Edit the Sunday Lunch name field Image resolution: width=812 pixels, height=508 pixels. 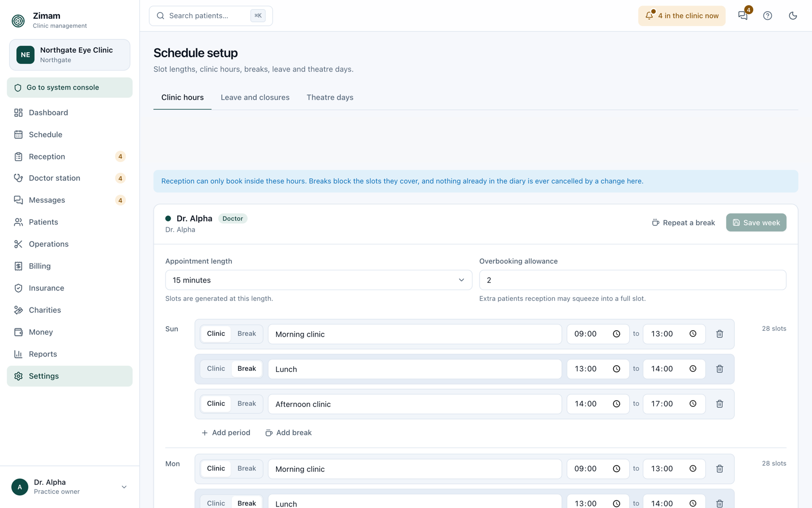415,369
